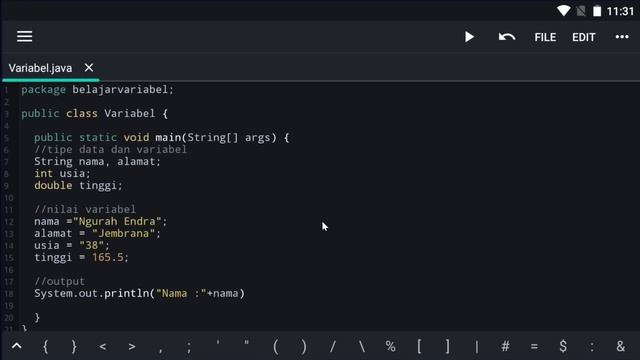Expand the symbol bar with up chevron
The image size is (640, 360).
coord(16,346)
